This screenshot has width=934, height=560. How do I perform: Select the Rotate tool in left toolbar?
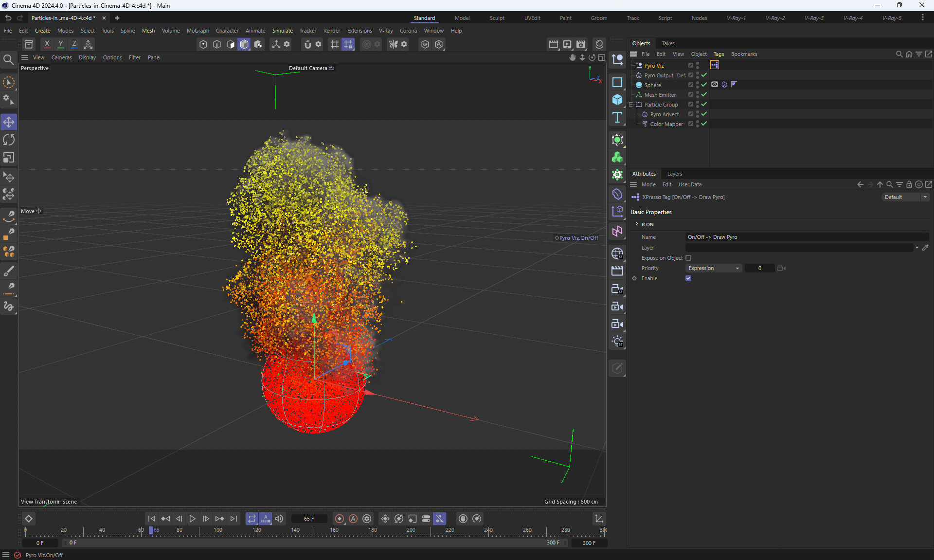click(9, 140)
